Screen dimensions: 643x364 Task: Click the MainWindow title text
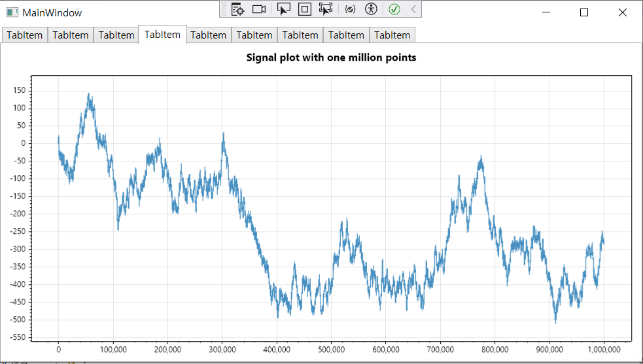[52, 12]
